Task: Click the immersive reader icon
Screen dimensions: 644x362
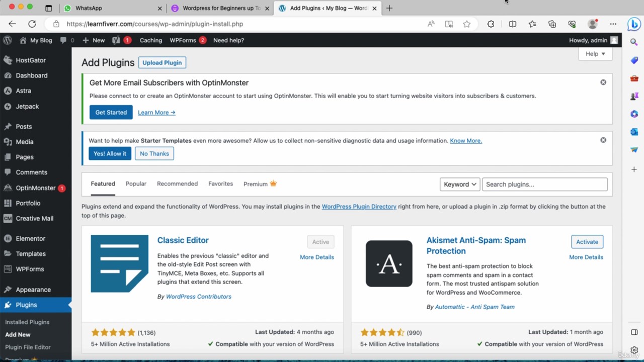Action: tap(449, 24)
